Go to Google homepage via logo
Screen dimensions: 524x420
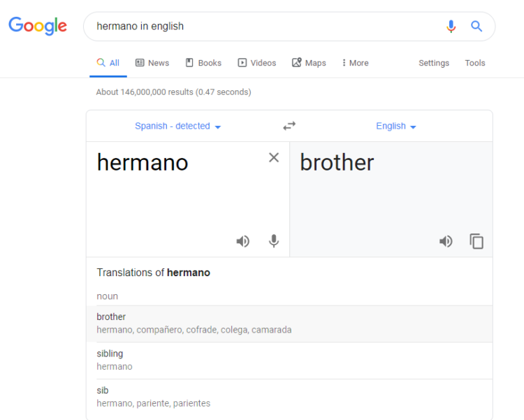pos(38,27)
